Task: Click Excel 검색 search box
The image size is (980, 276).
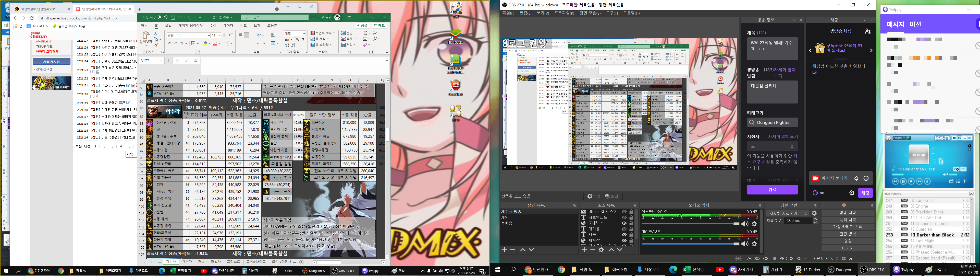Action: 275,17
